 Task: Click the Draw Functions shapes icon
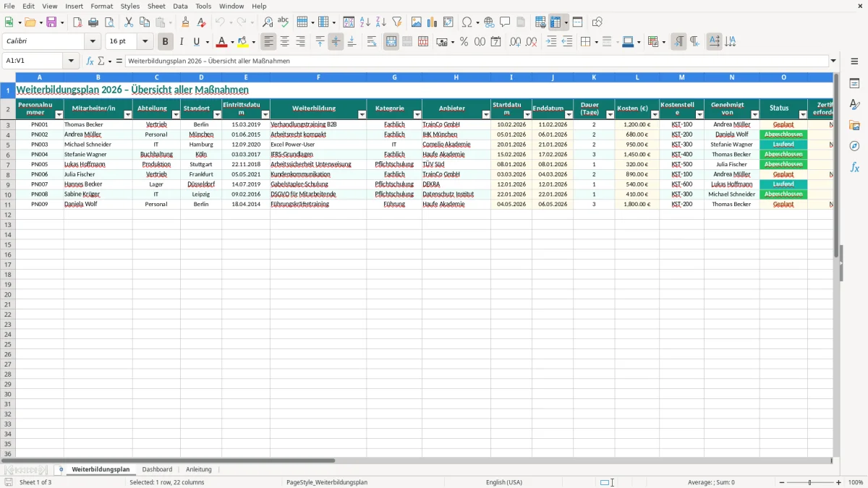point(597,22)
